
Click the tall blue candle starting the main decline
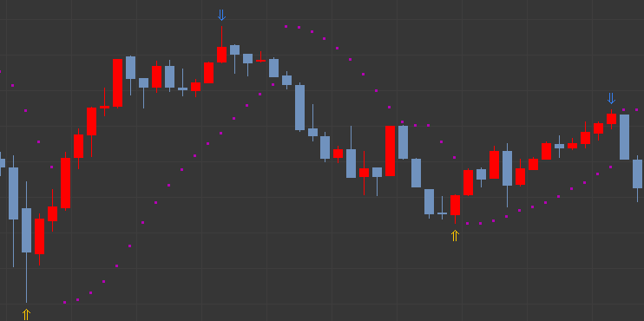299,107
